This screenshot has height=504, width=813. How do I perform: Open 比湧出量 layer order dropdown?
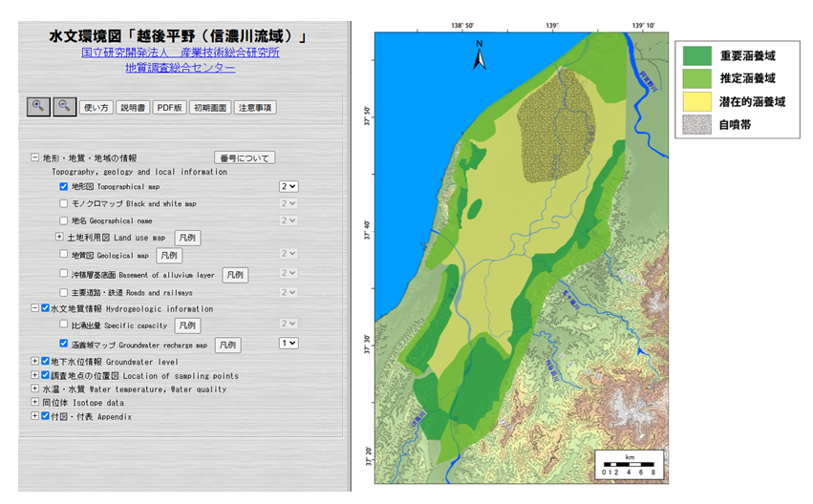click(289, 324)
